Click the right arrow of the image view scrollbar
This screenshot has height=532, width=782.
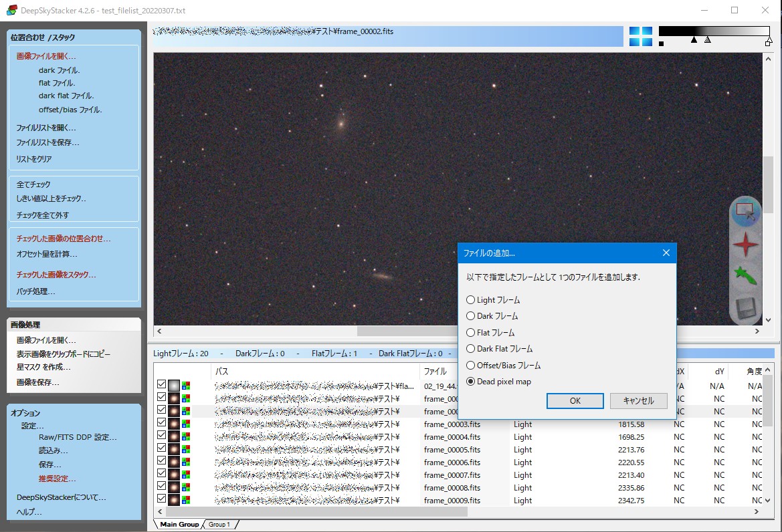757,331
